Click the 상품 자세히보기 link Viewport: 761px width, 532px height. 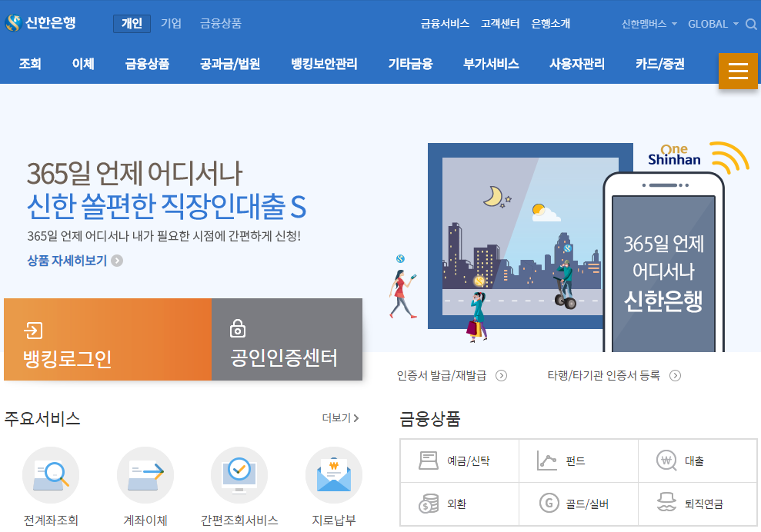click(x=67, y=261)
